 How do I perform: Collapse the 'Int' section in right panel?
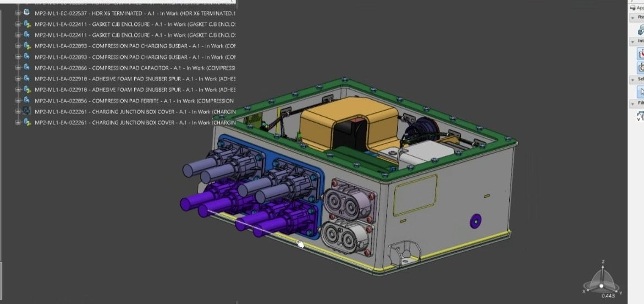[x=632, y=41]
